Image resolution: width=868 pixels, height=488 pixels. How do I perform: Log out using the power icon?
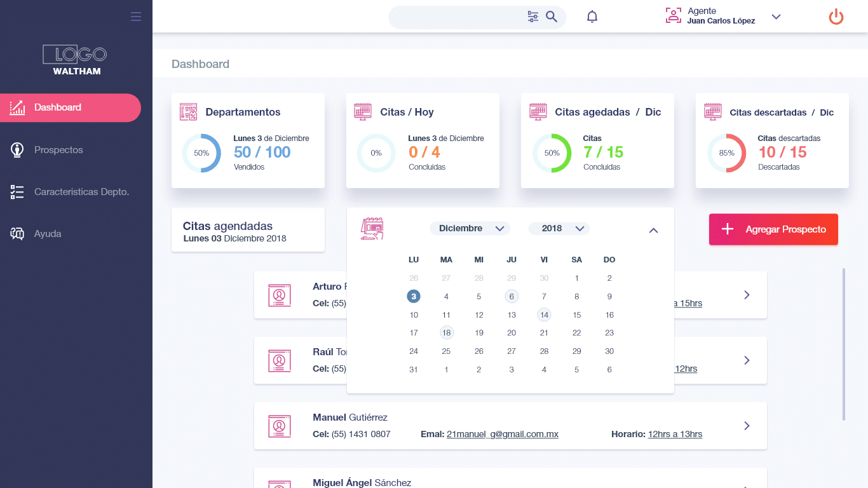pos(836,17)
